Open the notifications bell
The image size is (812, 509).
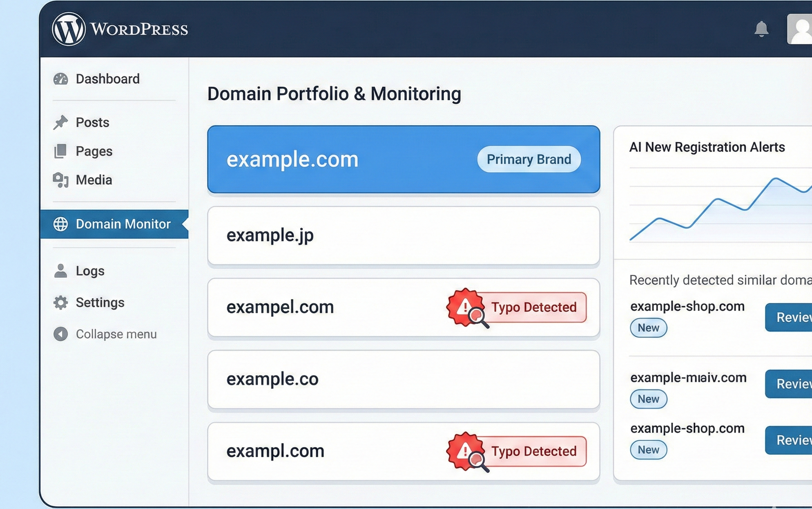point(761,29)
